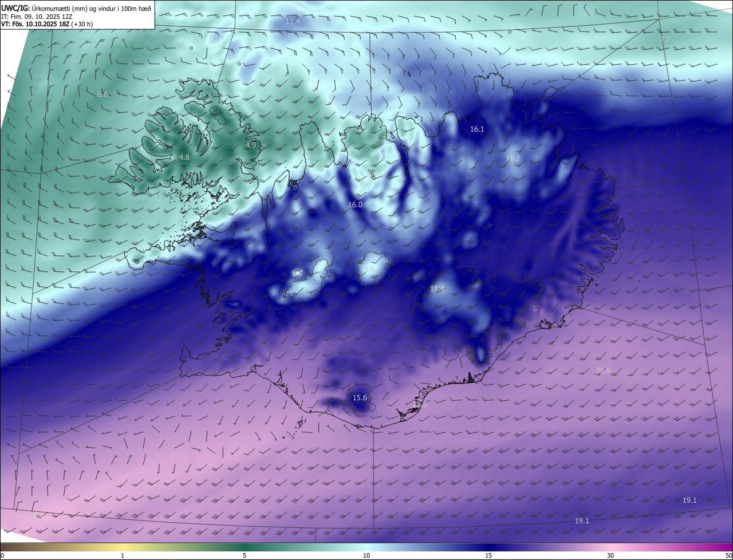733x560 pixels.
Task: Click the 4.8 value label on Westfjords
Action: pyautogui.click(x=184, y=157)
